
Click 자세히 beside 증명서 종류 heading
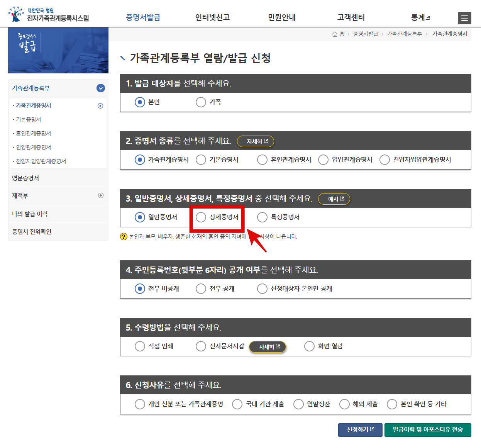click(x=255, y=141)
